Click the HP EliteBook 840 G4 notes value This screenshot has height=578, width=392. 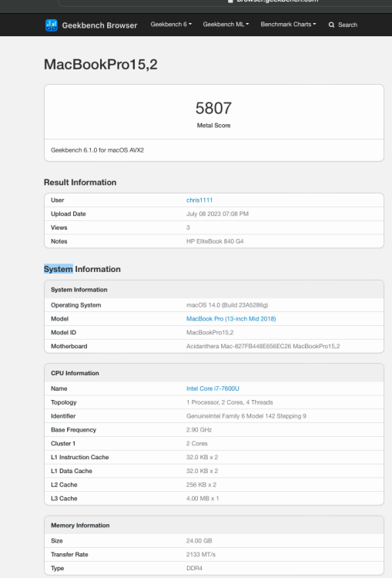point(215,241)
